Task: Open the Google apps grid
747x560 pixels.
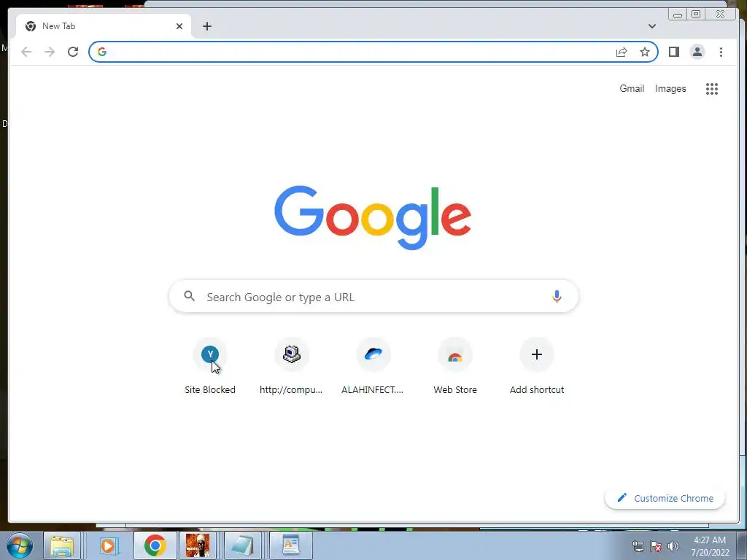Action: tap(712, 88)
